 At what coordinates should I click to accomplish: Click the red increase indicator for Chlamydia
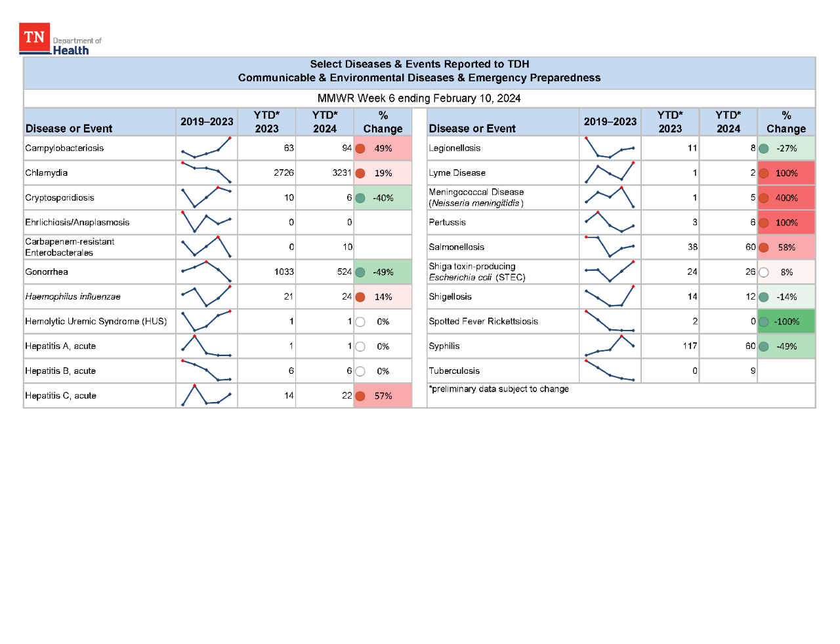tap(361, 172)
